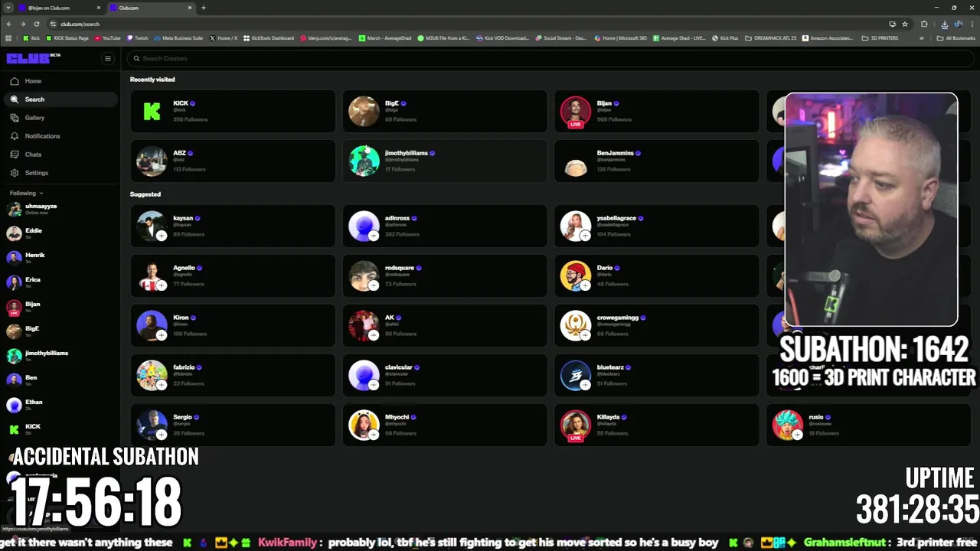Open Chats from the sidebar
This screenshot has width=980, height=551.
point(59,155)
